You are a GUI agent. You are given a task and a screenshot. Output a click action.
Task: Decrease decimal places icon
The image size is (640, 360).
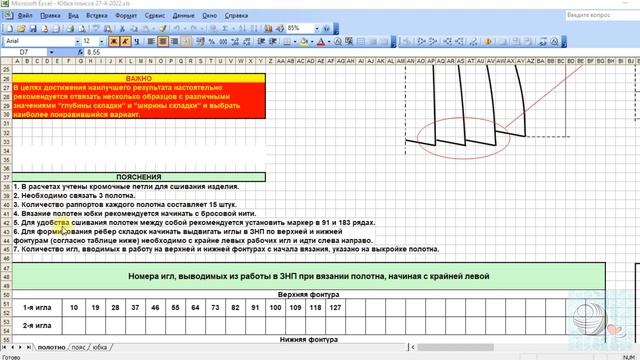click(247, 42)
